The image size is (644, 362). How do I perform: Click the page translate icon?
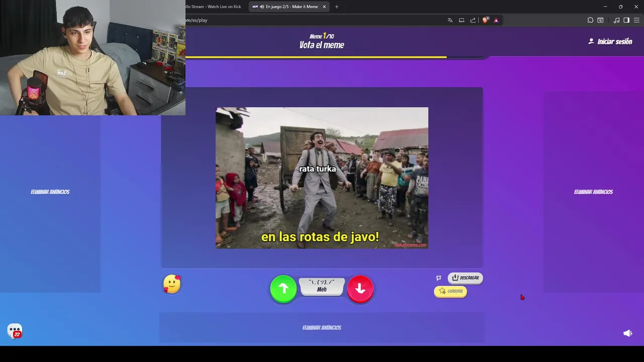(450, 20)
